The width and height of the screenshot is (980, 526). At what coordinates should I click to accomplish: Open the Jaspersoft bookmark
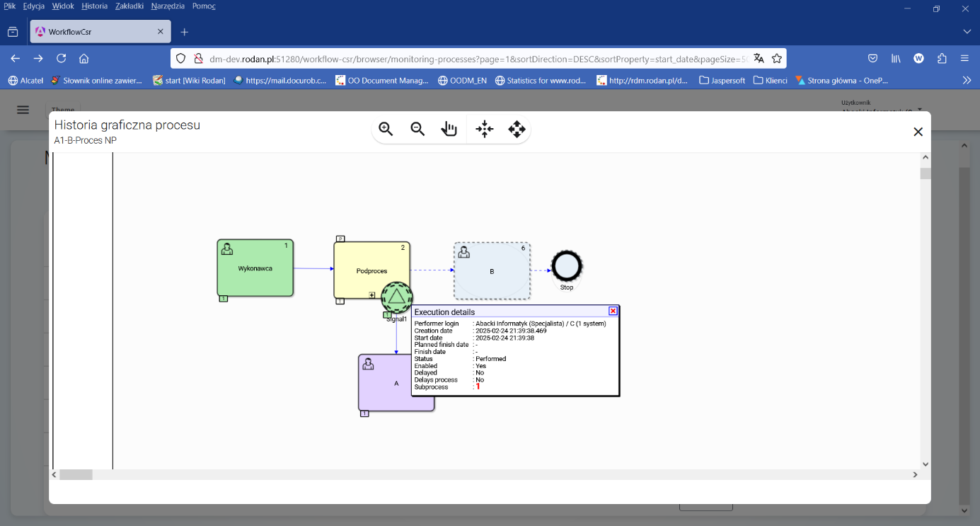[x=722, y=80]
